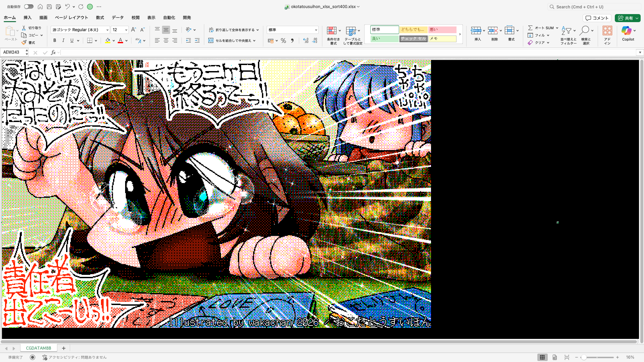Switch to the データ ribbon tab
The width and height of the screenshot is (644, 362).
(117, 17)
